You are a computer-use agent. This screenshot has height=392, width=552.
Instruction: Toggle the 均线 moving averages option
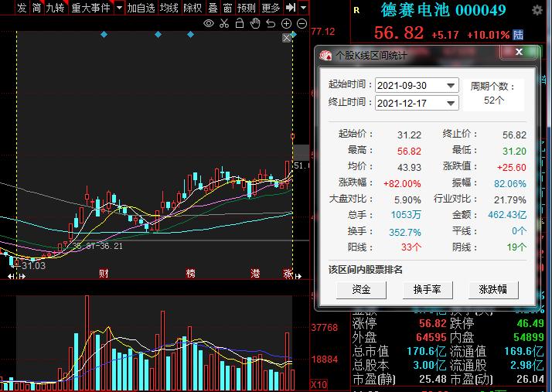(x=169, y=8)
